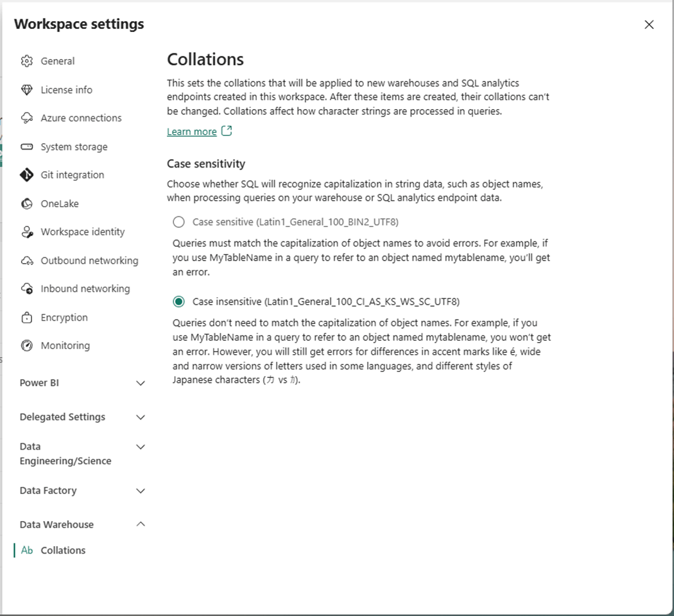Click the General gear icon
The height and width of the screenshot is (616, 674).
pos(27,61)
